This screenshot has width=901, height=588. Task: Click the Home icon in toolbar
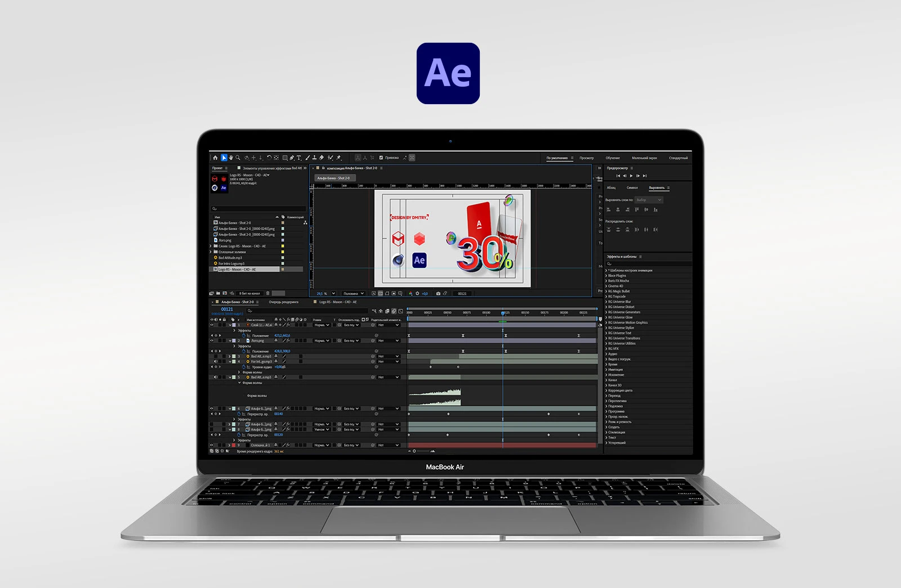(x=215, y=158)
